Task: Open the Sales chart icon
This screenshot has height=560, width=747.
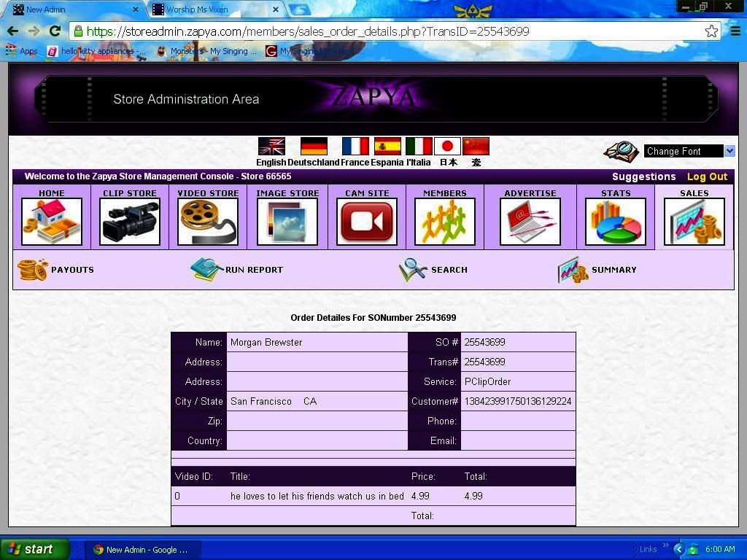Action: coord(694,222)
